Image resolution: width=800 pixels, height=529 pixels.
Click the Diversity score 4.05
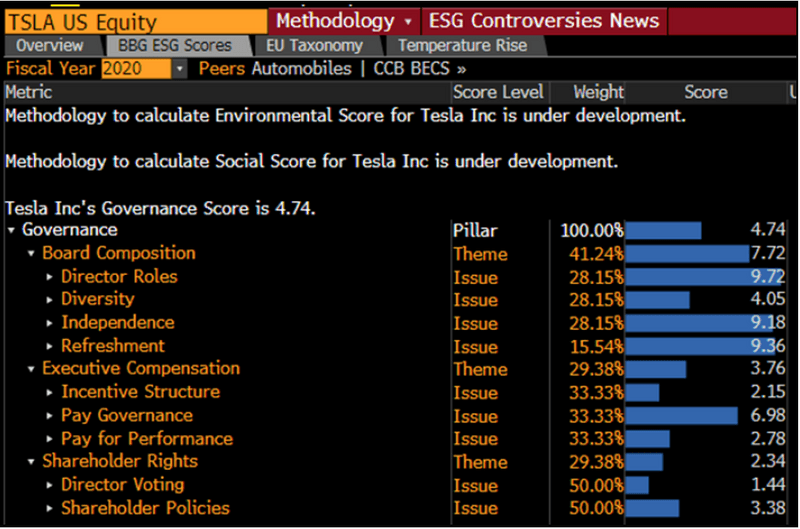[x=767, y=299]
